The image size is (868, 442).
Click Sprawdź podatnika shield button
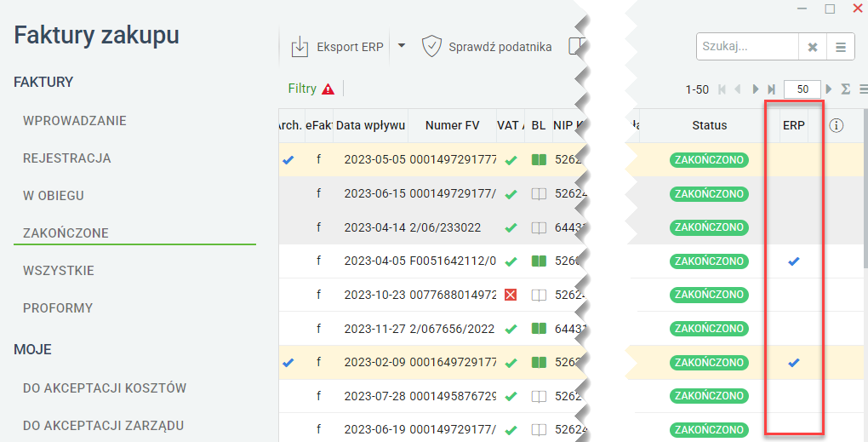[x=486, y=47]
